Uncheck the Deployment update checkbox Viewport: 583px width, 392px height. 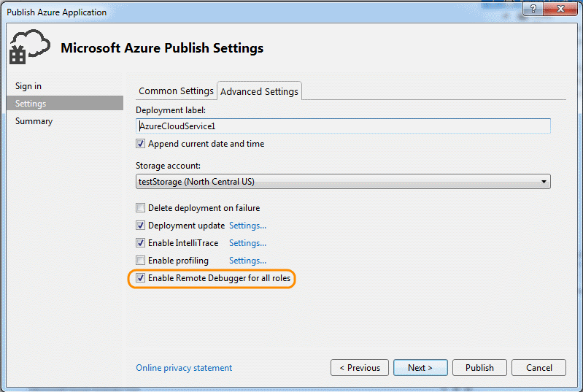point(140,226)
